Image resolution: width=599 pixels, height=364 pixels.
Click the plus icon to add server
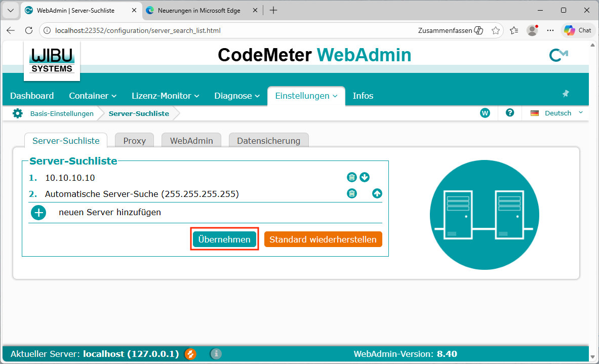[x=38, y=213]
